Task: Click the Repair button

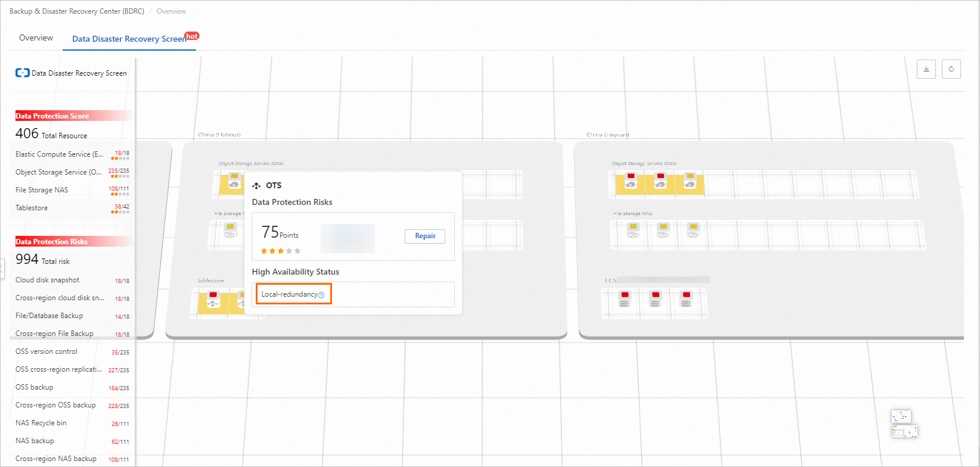Action: point(425,236)
